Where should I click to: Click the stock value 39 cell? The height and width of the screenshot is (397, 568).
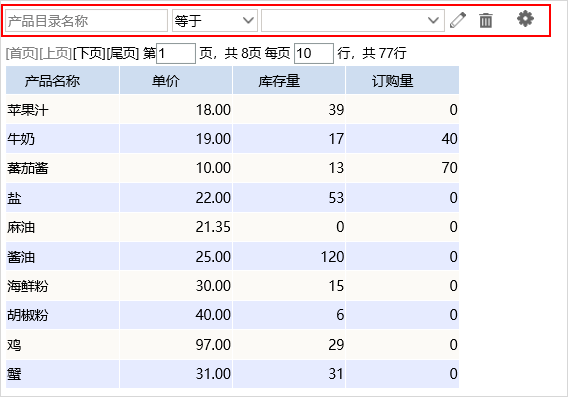pos(289,109)
